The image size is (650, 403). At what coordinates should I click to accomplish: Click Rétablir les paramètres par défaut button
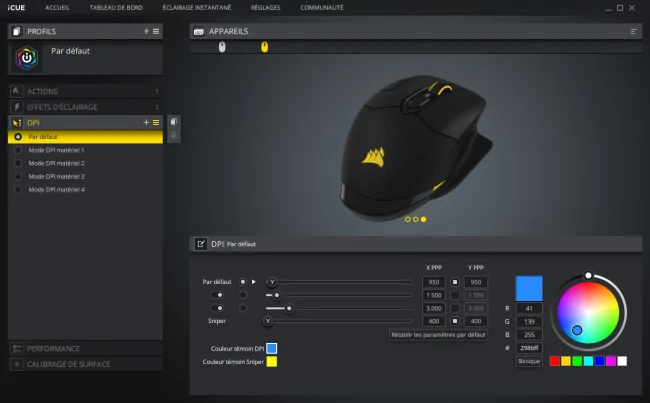(x=438, y=335)
